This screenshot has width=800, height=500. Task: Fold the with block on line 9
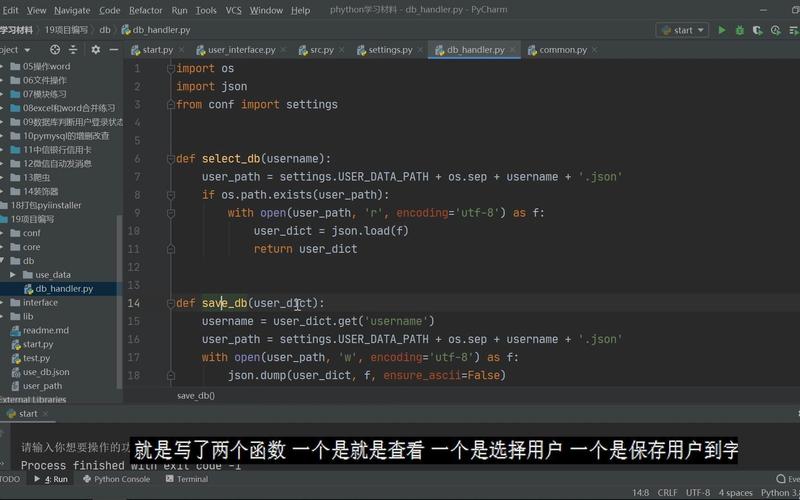[171, 213]
